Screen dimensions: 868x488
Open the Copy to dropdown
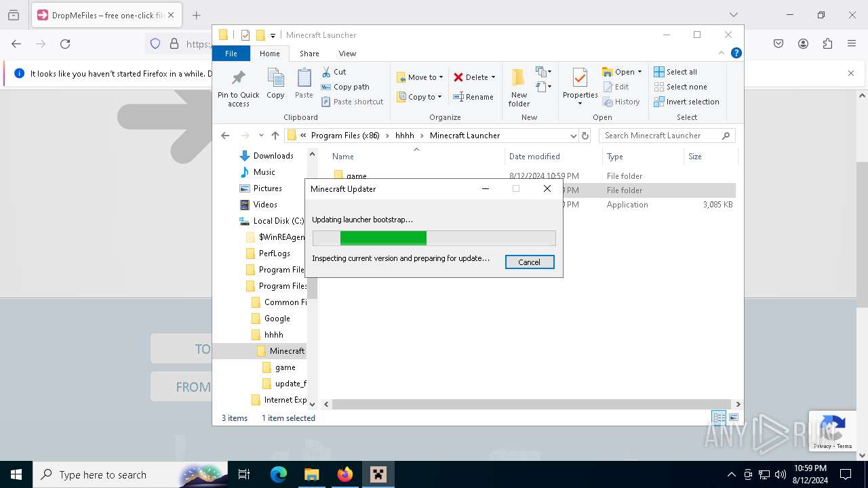click(x=419, y=97)
